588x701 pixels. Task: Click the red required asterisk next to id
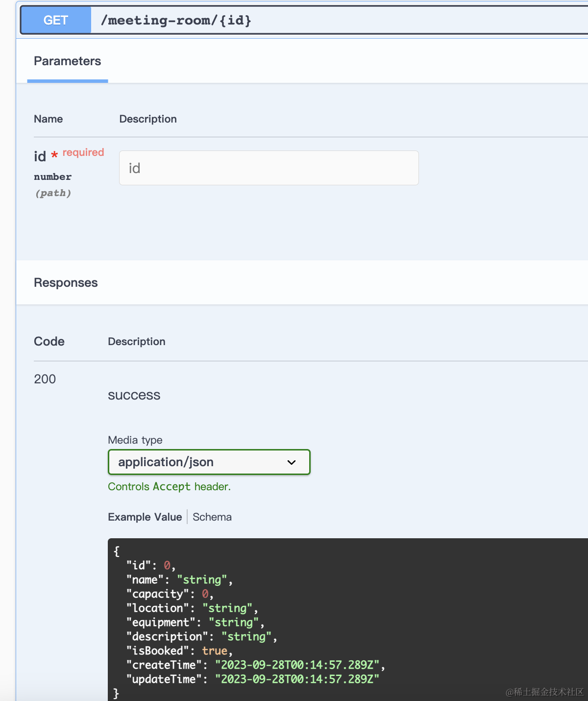tap(54, 155)
